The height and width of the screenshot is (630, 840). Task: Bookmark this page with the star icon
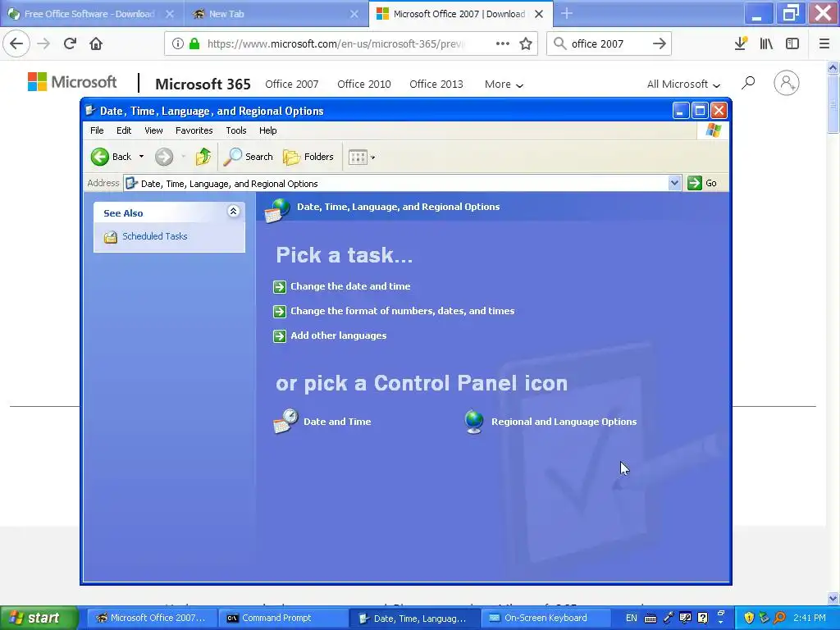526,44
